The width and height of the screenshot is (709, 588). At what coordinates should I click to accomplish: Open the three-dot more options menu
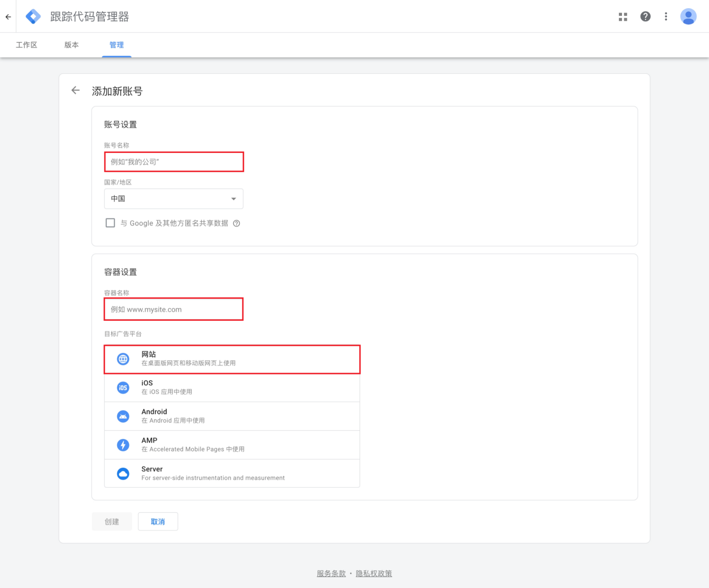[666, 17]
